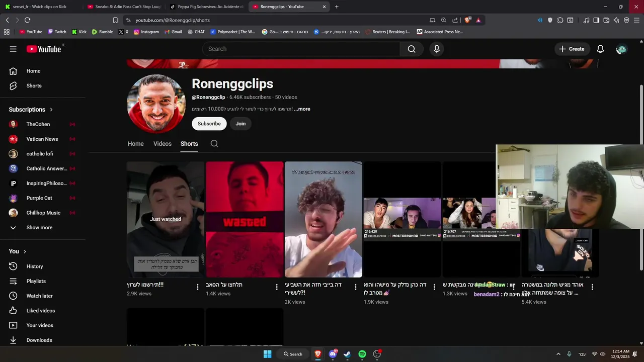Open Brave Shields lion icon
Viewport: 644px width, 362px height.
(467, 20)
